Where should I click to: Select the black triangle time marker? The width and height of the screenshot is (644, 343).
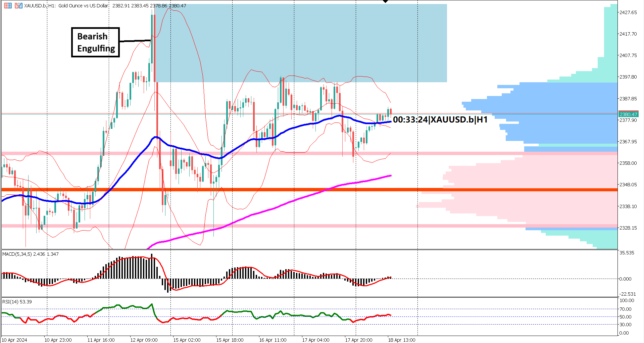pyautogui.click(x=385, y=2)
